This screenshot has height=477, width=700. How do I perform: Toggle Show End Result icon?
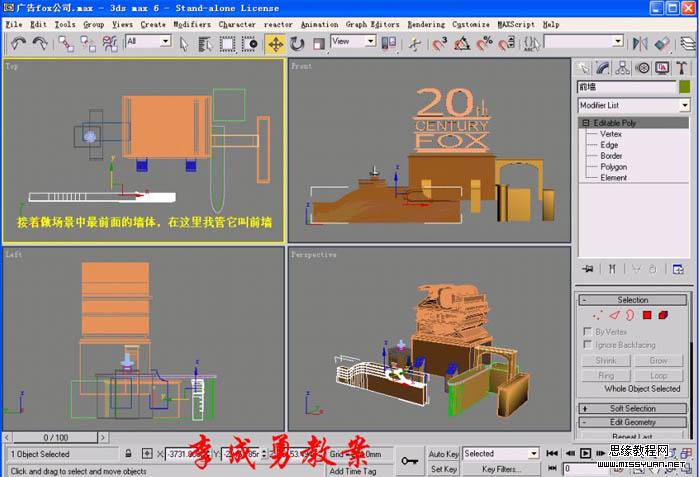tap(612, 269)
